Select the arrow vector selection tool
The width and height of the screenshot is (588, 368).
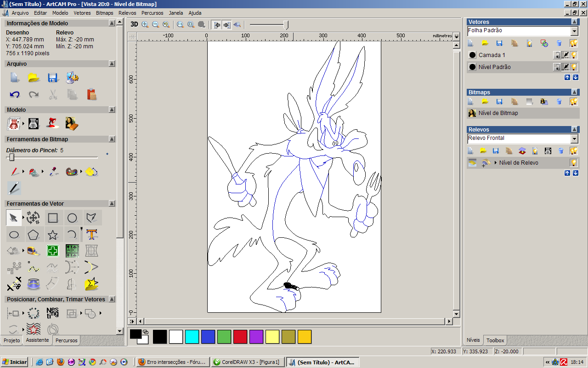pos(14,217)
